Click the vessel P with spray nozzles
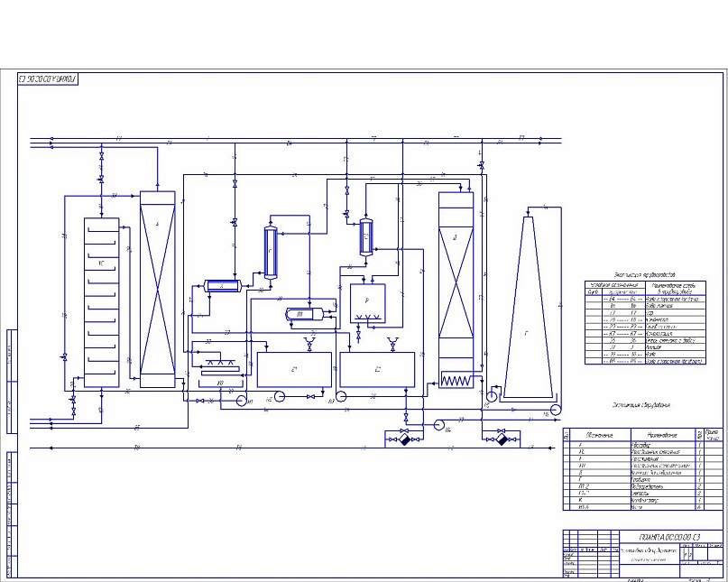Screen dimensions: 728x582 point(367,303)
